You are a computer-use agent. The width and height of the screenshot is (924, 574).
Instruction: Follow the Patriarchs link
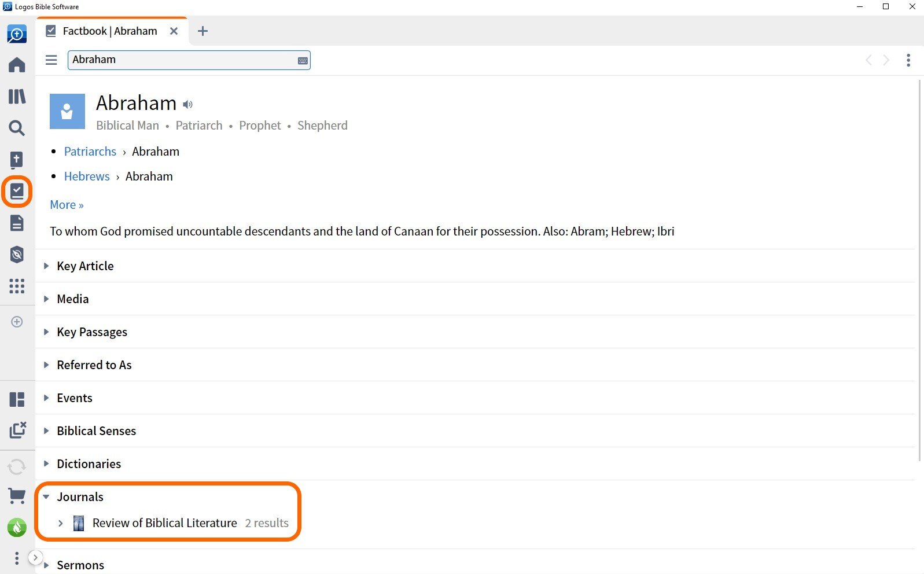coord(90,152)
